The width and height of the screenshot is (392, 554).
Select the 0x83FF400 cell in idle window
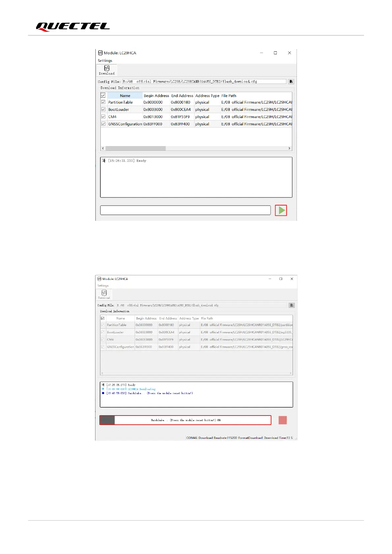pos(182,124)
